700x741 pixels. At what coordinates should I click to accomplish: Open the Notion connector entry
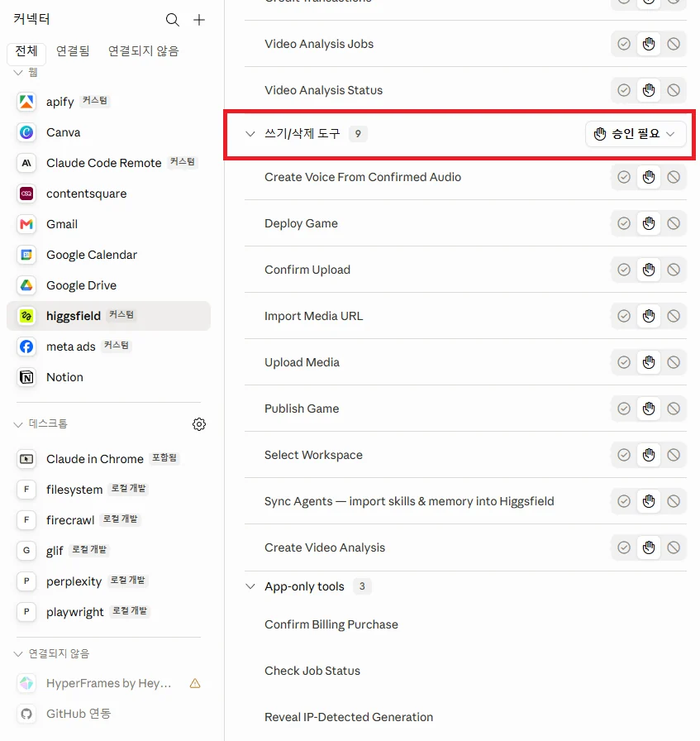click(108, 377)
